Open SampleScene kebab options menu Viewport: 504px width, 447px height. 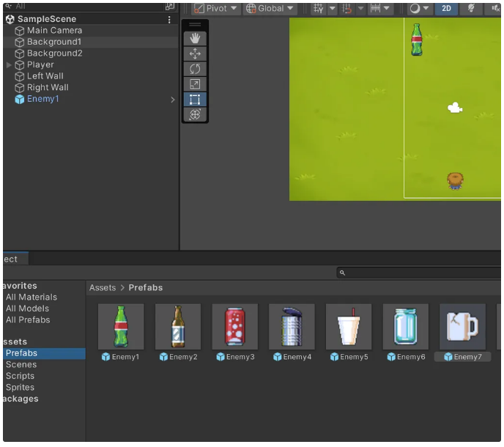(169, 20)
